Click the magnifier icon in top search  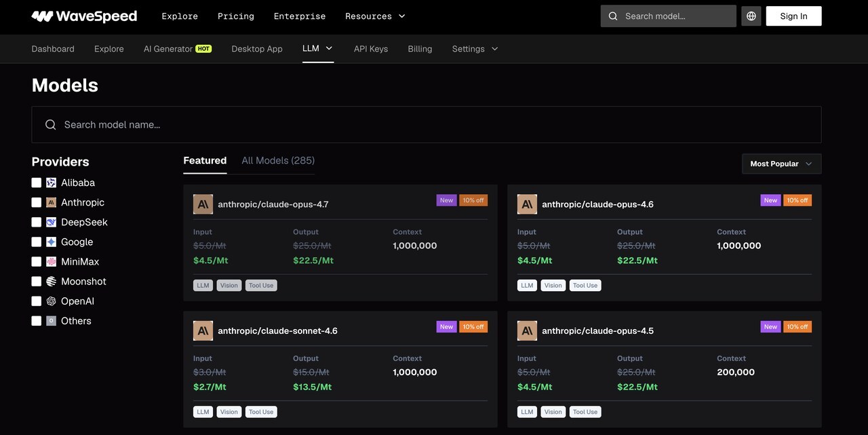click(x=613, y=16)
